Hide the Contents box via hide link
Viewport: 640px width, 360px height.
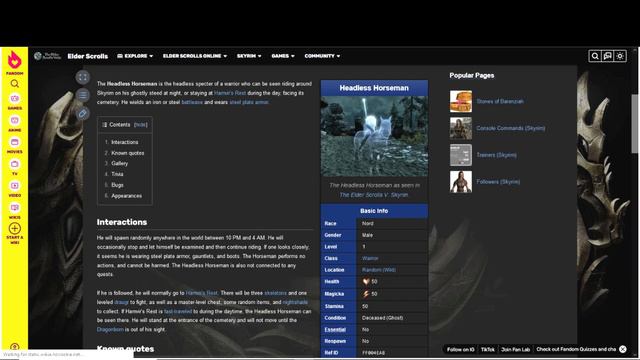click(x=140, y=124)
